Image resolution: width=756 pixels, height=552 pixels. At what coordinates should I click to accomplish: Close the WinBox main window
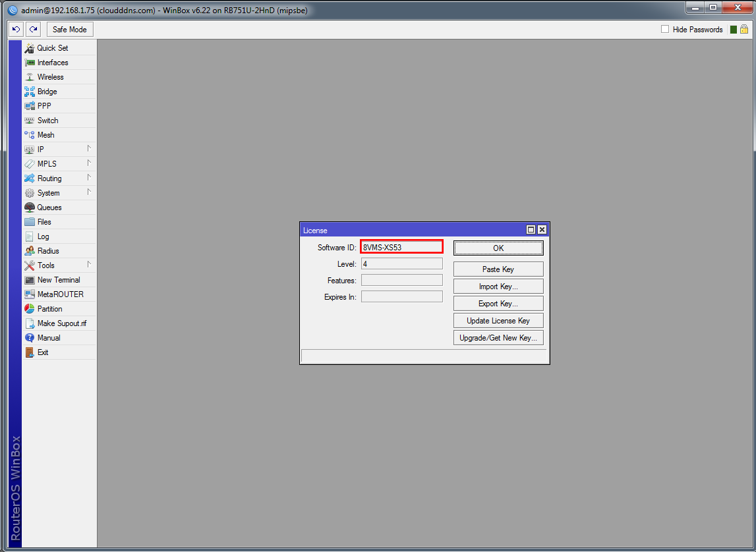pyautogui.click(x=738, y=8)
